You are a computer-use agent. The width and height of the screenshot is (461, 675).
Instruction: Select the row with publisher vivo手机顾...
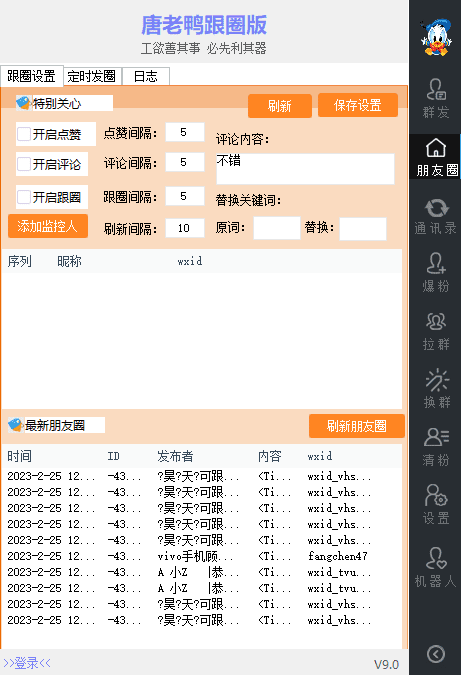click(201, 556)
